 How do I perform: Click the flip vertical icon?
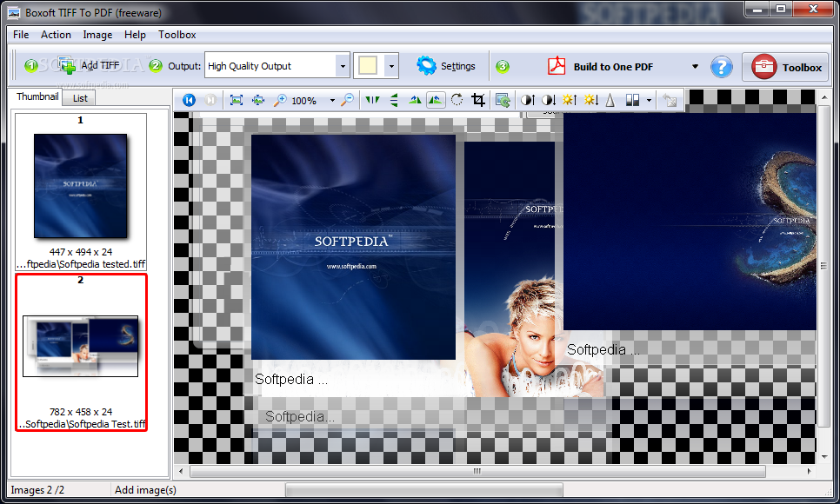click(x=394, y=100)
